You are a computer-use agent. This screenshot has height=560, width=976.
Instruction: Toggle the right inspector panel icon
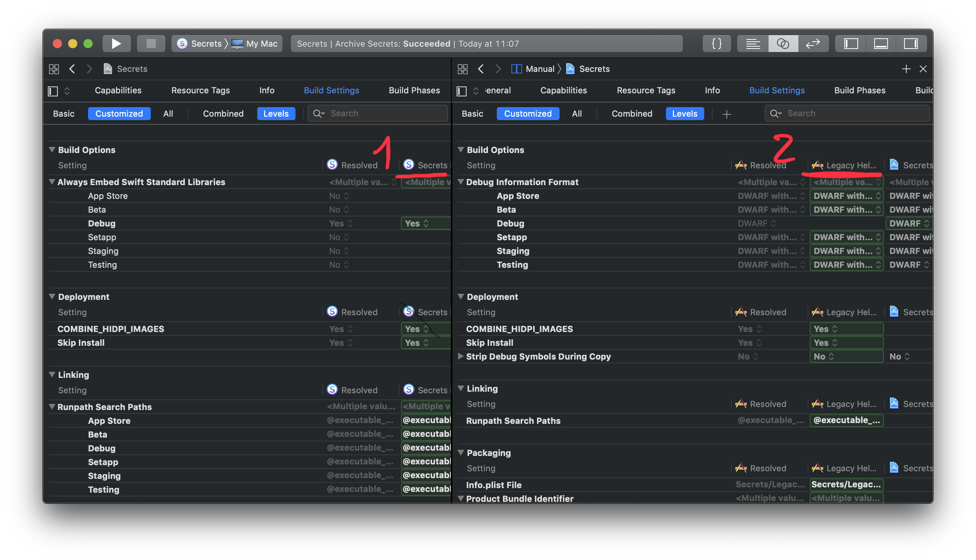pyautogui.click(x=911, y=43)
